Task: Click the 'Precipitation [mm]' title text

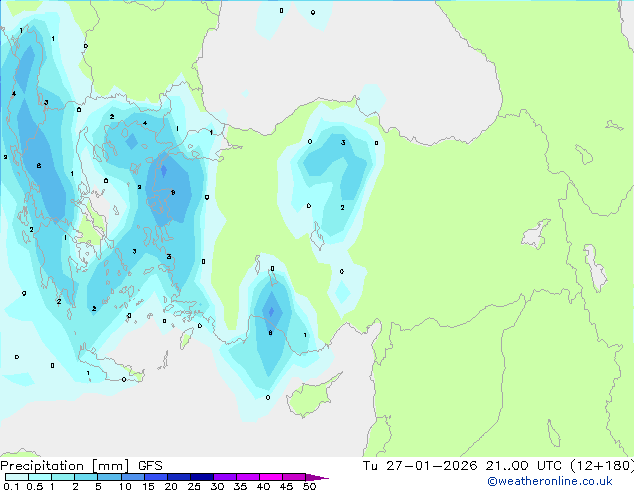Action: [65, 466]
